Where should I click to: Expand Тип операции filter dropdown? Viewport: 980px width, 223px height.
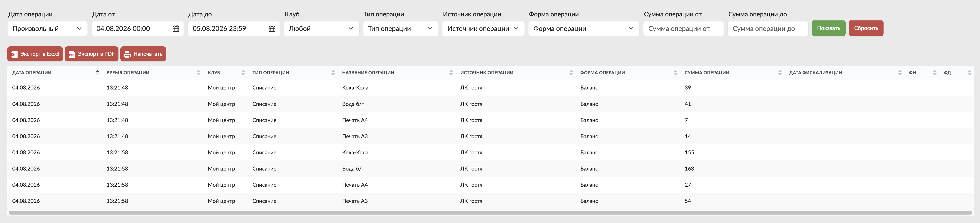coord(401,29)
